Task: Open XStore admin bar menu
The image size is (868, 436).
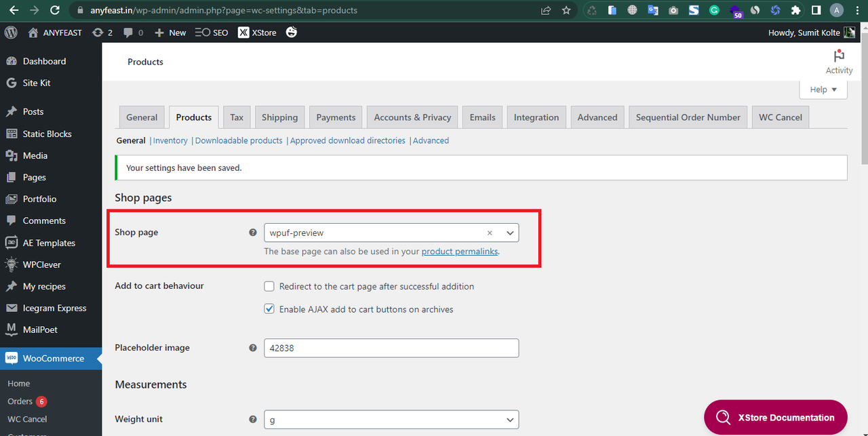Action: point(257,32)
